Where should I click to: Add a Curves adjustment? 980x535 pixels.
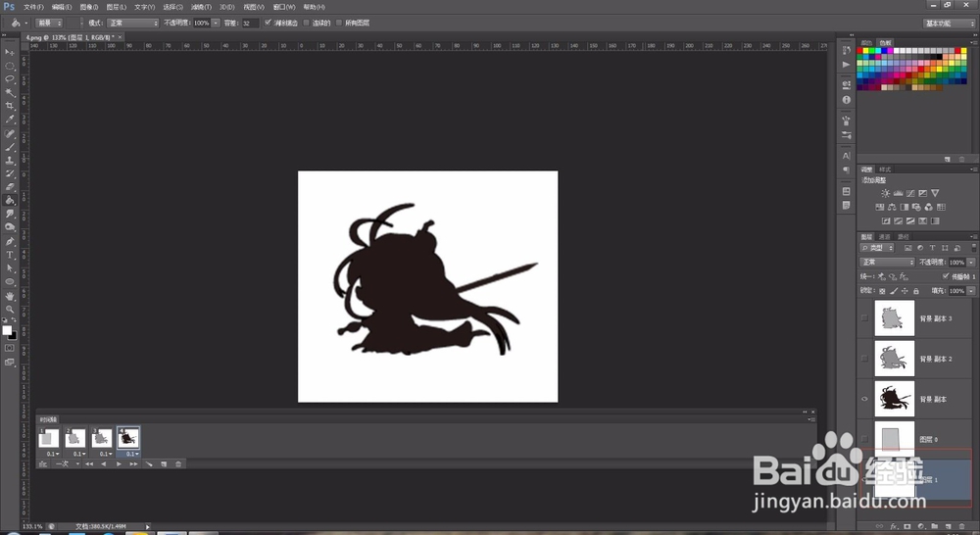(x=910, y=193)
